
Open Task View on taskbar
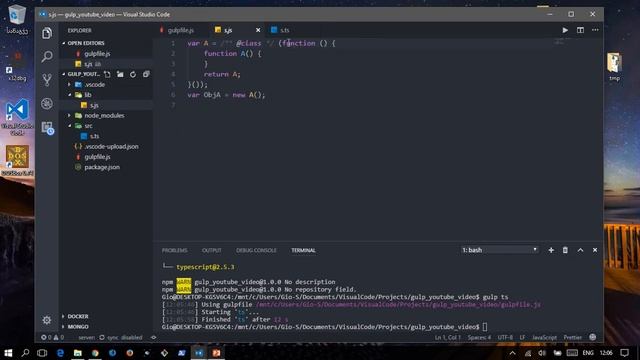(x=42, y=353)
